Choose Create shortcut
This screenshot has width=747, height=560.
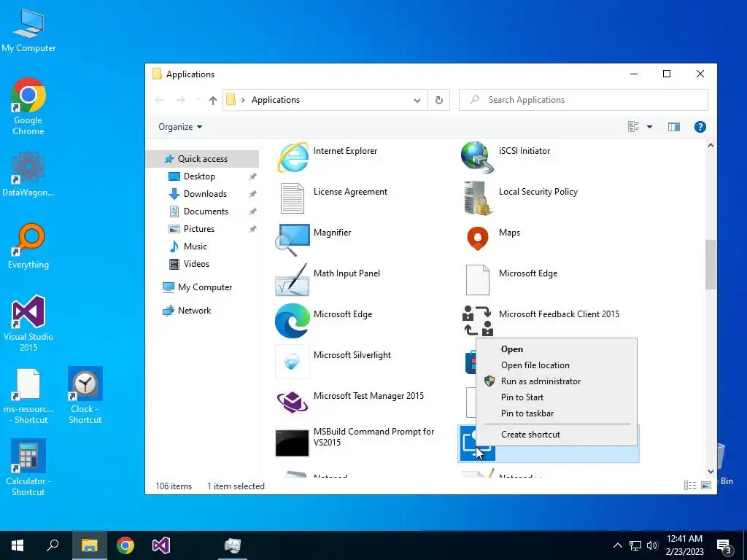[557, 435]
